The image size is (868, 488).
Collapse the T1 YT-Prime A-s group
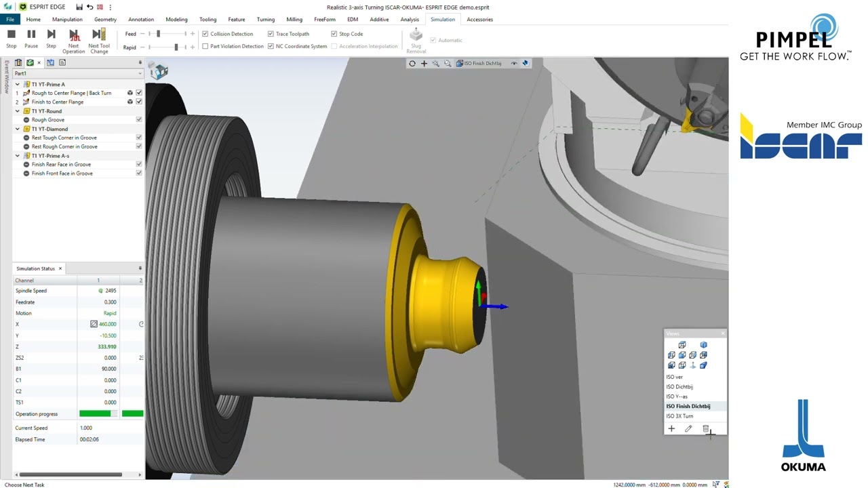click(x=18, y=155)
